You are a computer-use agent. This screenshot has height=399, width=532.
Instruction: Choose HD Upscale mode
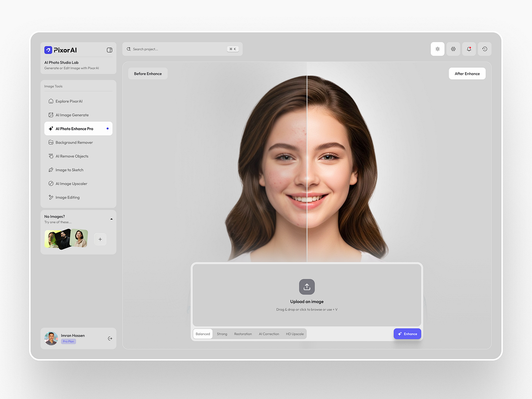click(295, 334)
